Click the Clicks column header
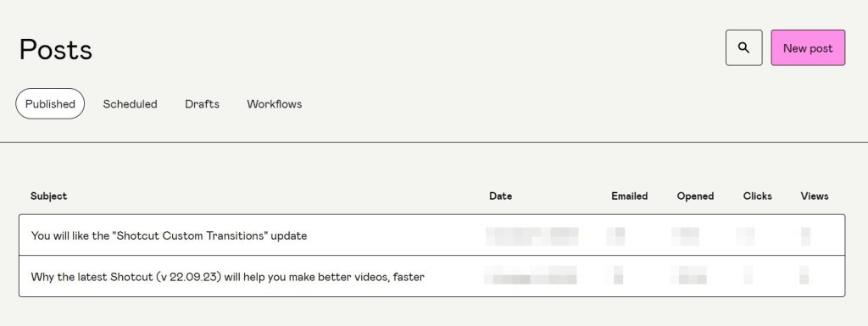Image resolution: width=868 pixels, height=326 pixels. 757,196
